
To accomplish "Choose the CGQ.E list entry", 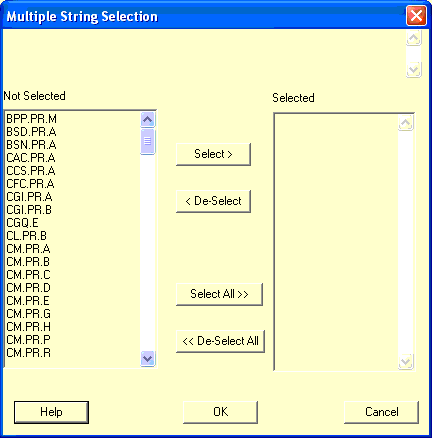I will click(x=22, y=223).
